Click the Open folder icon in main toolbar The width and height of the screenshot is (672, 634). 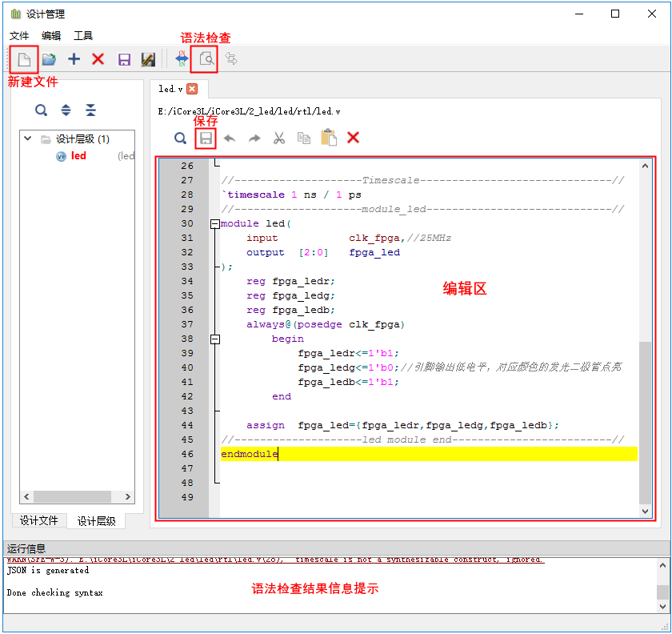tap(49, 59)
